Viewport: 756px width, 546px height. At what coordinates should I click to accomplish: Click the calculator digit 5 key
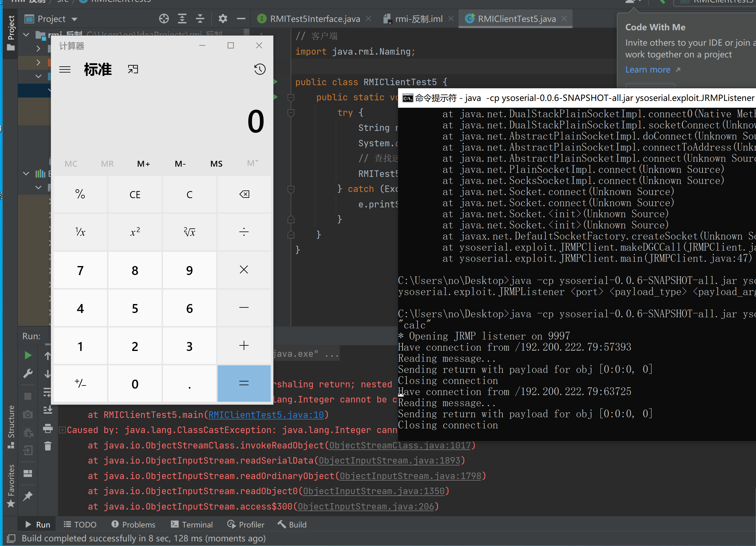pyautogui.click(x=135, y=308)
